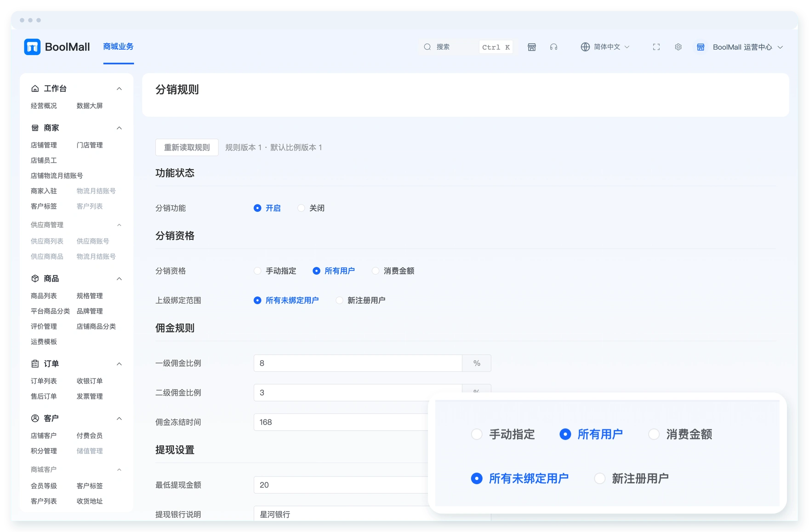Screen dimensions: 809x532
Task: Click the 一级佣金比例 input field
Action: point(358,363)
